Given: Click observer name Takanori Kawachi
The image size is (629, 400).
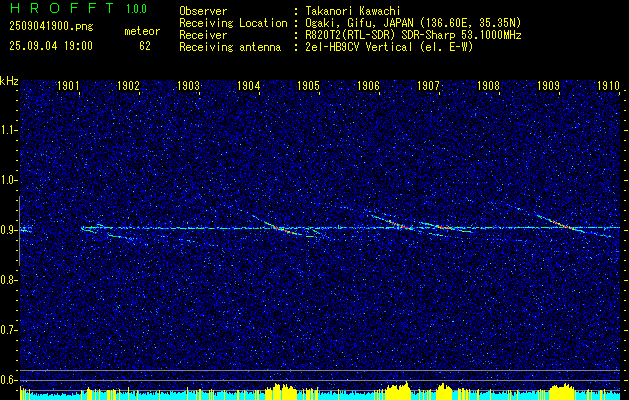Looking at the screenshot, I should pos(351,11).
